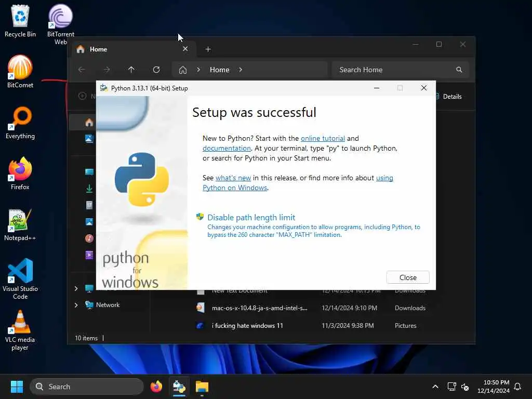Click the Search Home field
The height and width of the screenshot is (399, 532).
click(x=401, y=70)
